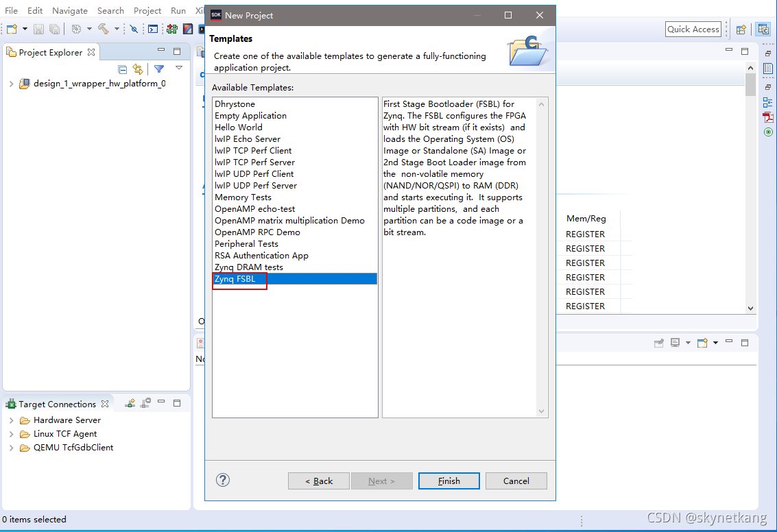Viewport: 777px width, 532px height.
Task: Go back with the Back button
Action: tap(319, 481)
